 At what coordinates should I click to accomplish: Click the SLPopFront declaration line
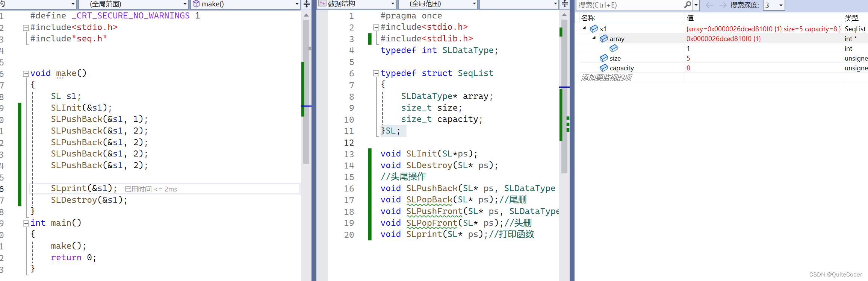click(x=456, y=223)
